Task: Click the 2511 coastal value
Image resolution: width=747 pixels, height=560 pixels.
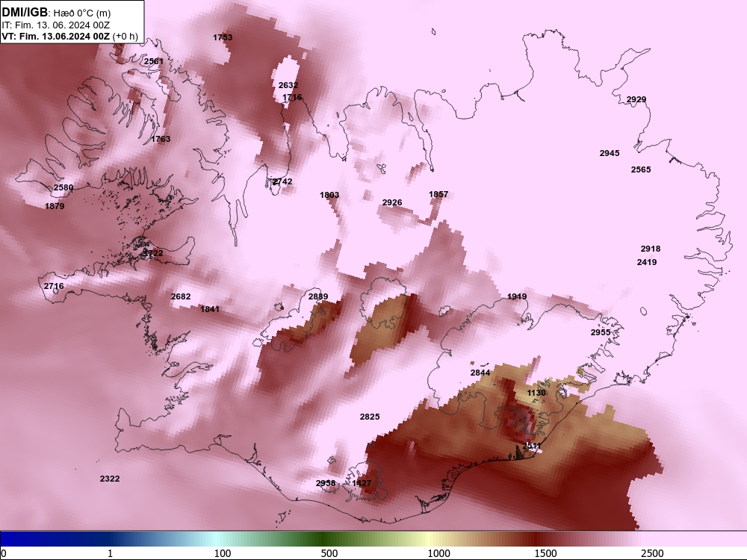Action: pos(532,447)
